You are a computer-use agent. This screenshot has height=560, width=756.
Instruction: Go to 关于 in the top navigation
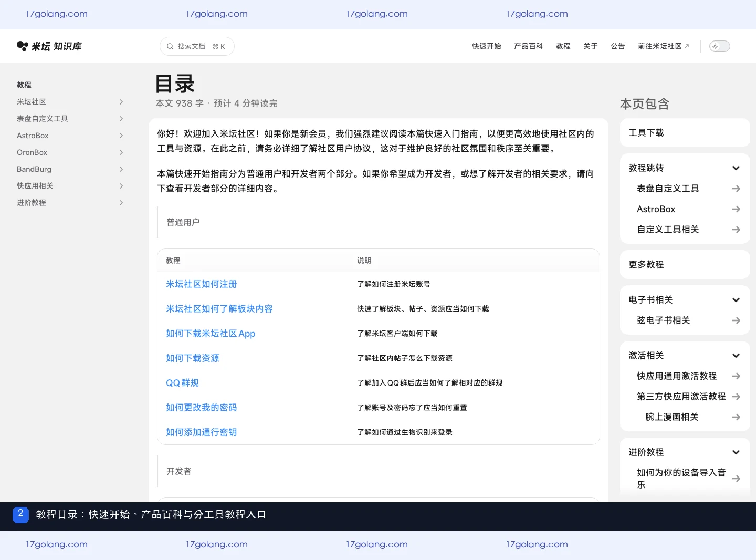tap(591, 46)
